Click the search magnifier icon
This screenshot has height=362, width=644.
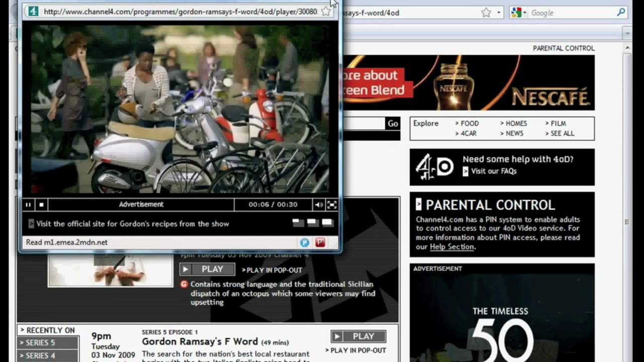tap(621, 13)
